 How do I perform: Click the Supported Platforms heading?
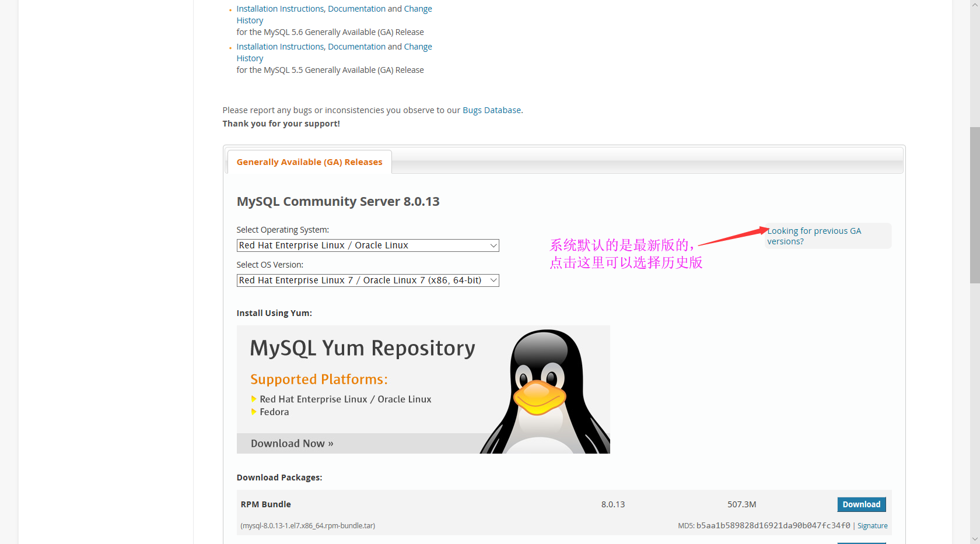[319, 380]
